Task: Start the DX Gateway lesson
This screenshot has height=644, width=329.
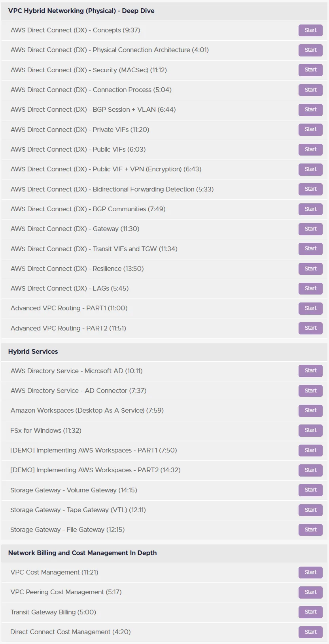Action: pyautogui.click(x=310, y=229)
